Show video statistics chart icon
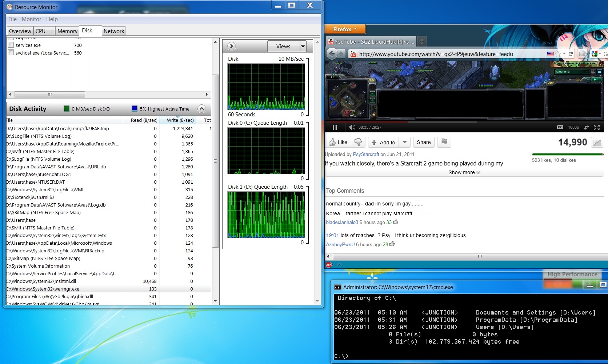The height and width of the screenshot is (364, 608). coord(597,143)
